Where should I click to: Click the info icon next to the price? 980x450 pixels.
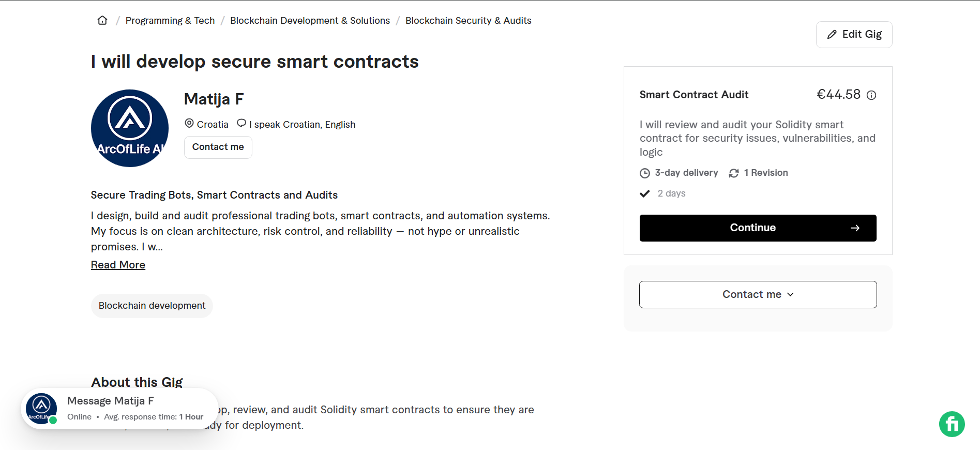[x=872, y=95]
